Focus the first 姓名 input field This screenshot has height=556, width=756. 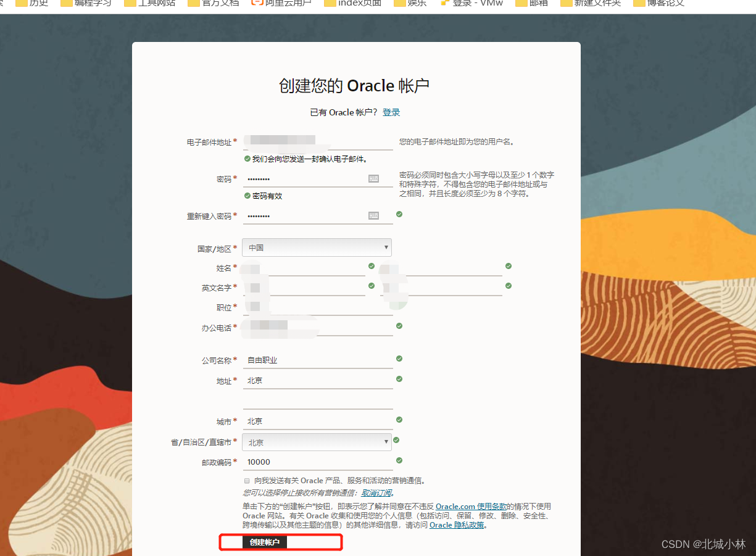click(x=304, y=268)
